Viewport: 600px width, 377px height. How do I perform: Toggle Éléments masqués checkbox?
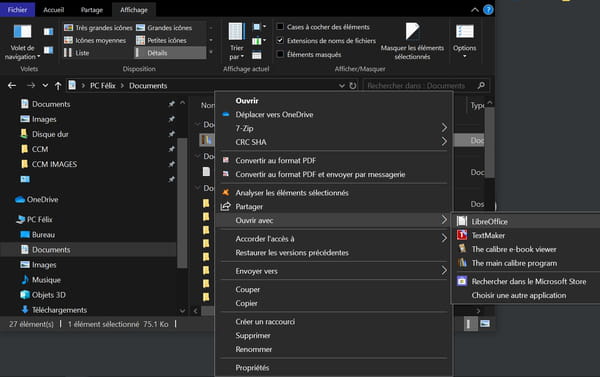click(x=280, y=54)
